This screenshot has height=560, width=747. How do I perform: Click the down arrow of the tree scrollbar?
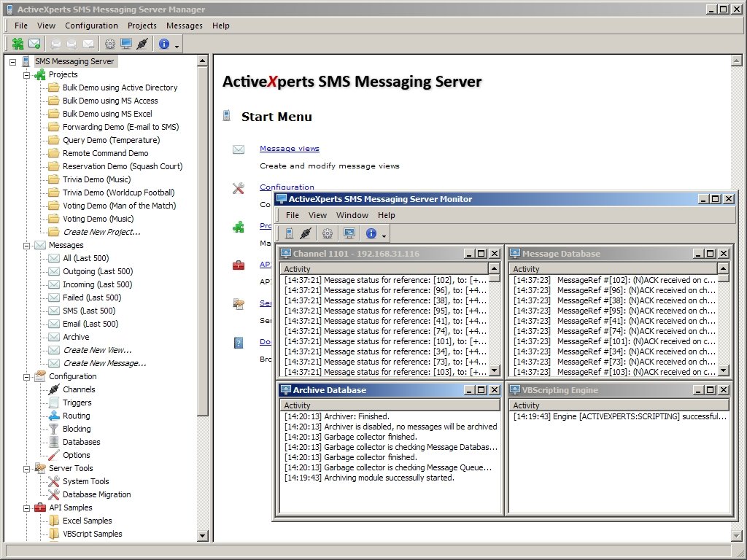[x=203, y=536]
